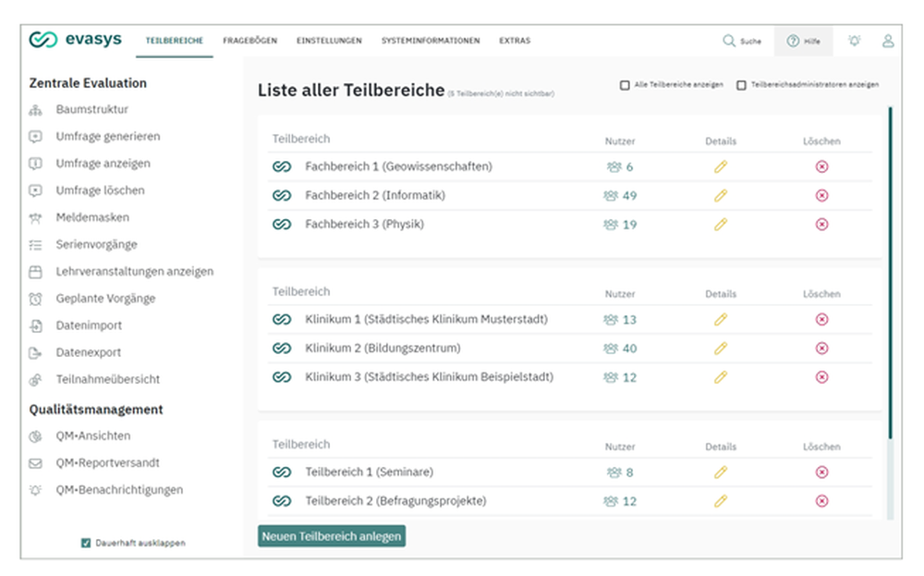Show the 40 users of Klinikum 2
The image size is (924, 576).
click(x=620, y=349)
